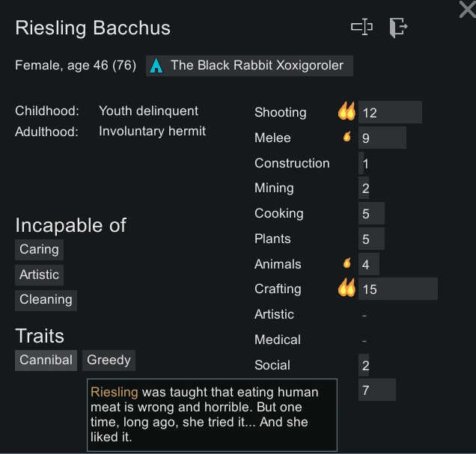Click the Cleaning incapability tag
This screenshot has width=476, height=454.
tap(46, 300)
